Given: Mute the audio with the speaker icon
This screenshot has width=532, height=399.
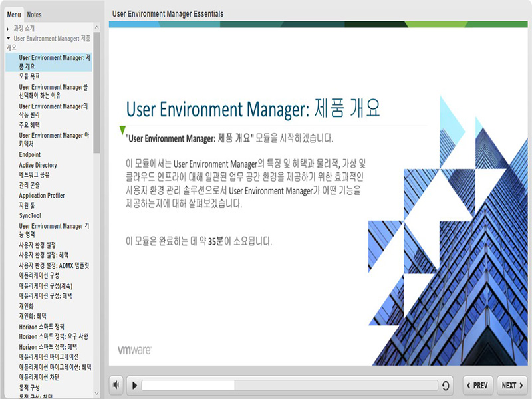Looking at the screenshot, I should pyautogui.click(x=116, y=385).
